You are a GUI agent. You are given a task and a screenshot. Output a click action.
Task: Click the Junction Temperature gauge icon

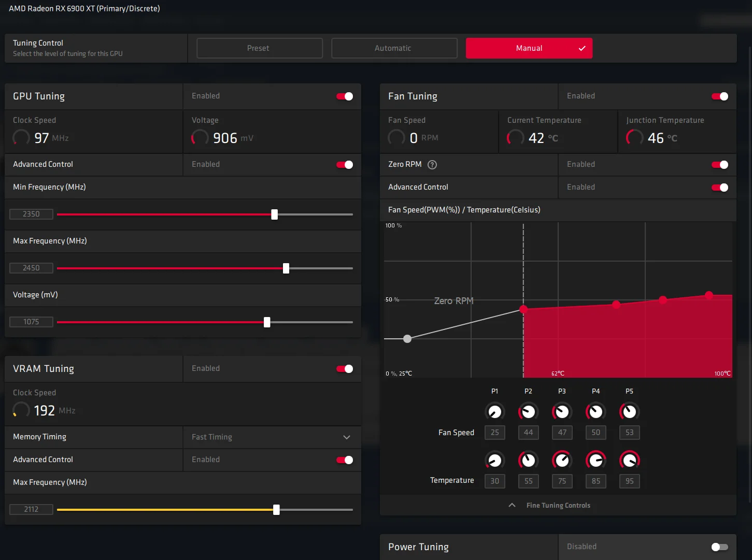point(634,138)
